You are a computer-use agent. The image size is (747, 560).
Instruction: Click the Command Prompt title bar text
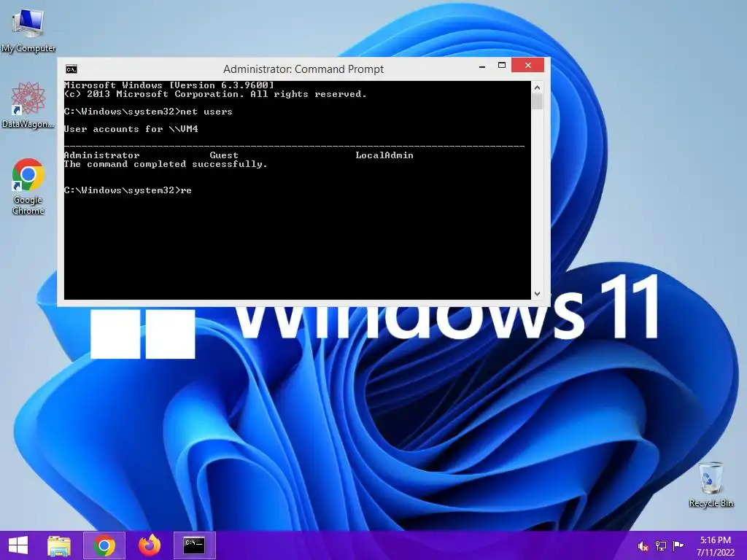tap(303, 69)
